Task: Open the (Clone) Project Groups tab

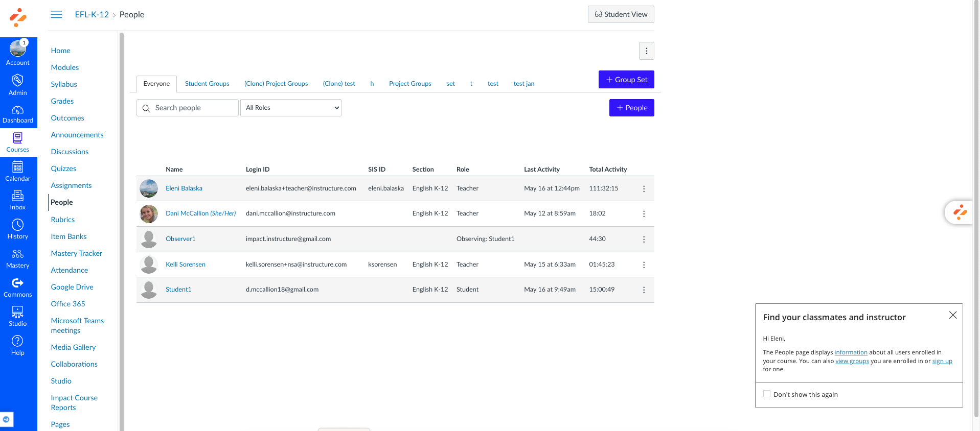Action: (276, 84)
